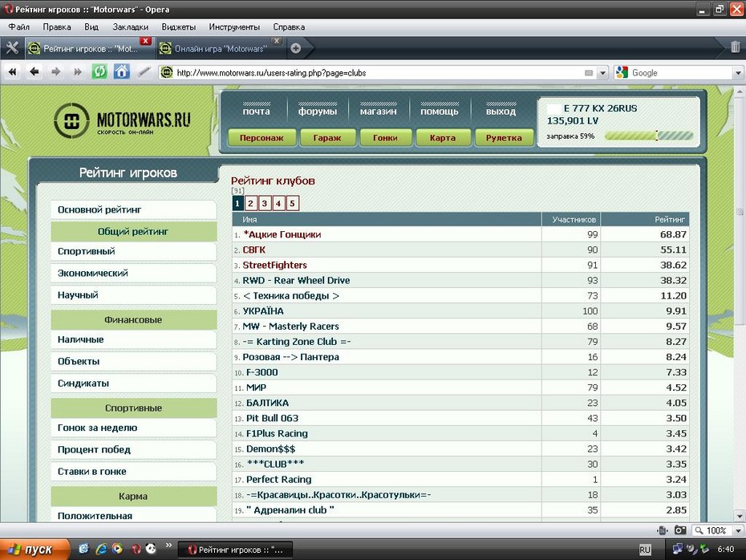Click the wand password icon in toolbar

point(144,72)
